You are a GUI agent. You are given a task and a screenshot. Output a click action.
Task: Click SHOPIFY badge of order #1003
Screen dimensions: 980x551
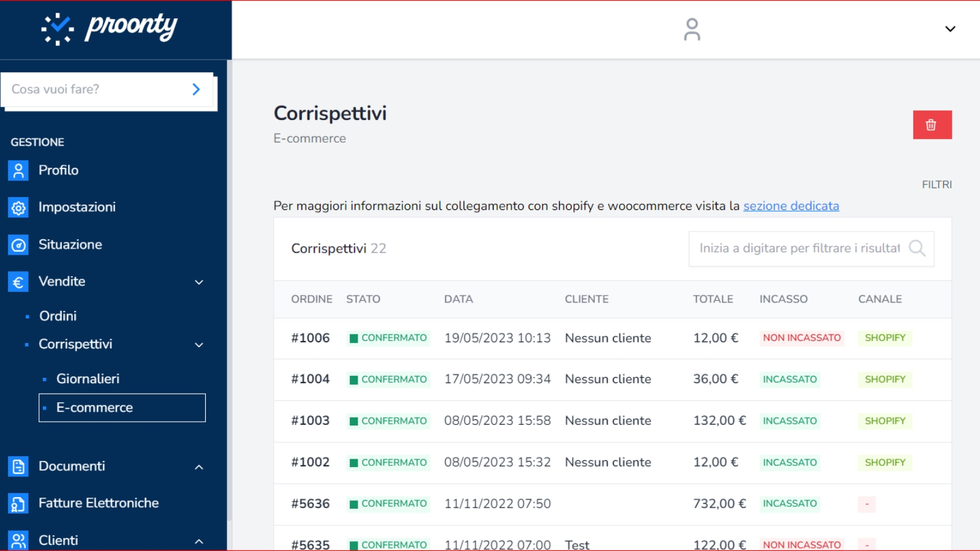click(885, 421)
